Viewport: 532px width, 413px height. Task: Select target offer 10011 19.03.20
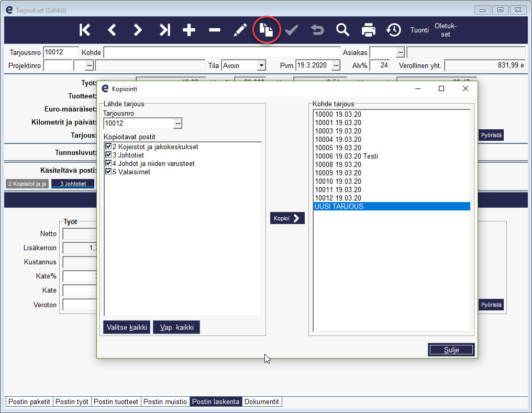point(392,190)
